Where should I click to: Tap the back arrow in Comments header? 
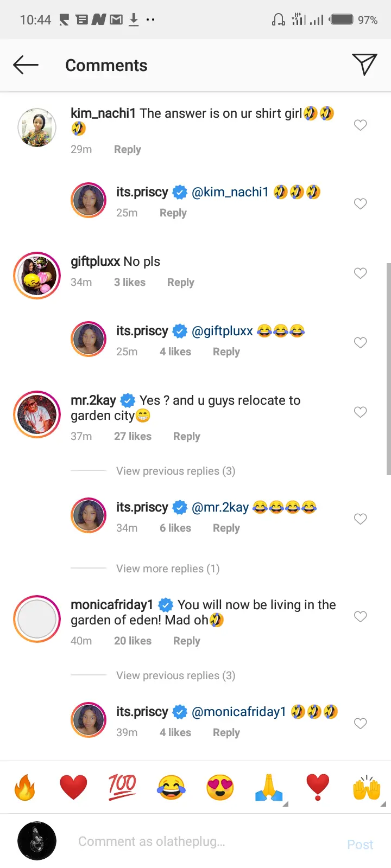coord(26,65)
